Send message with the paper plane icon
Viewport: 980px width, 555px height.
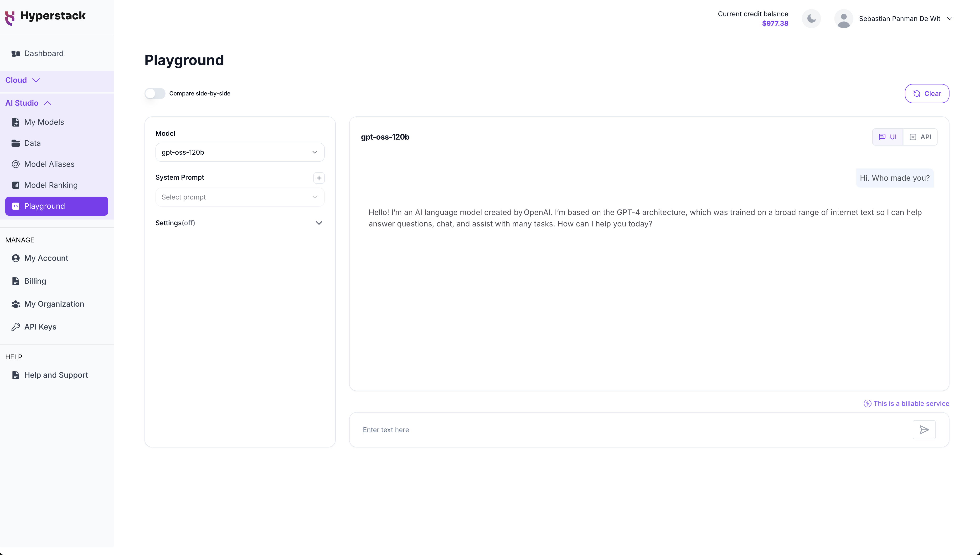pos(924,430)
